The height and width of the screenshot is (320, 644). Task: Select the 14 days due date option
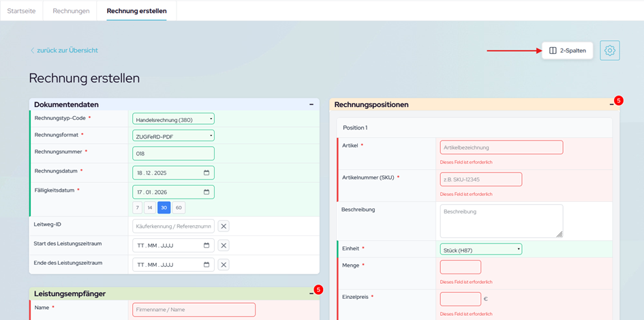point(151,207)
